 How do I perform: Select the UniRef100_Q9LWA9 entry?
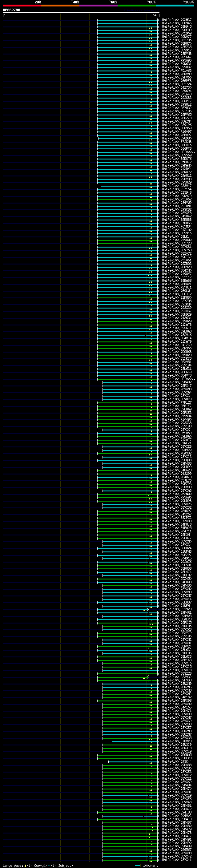(177, 410)
